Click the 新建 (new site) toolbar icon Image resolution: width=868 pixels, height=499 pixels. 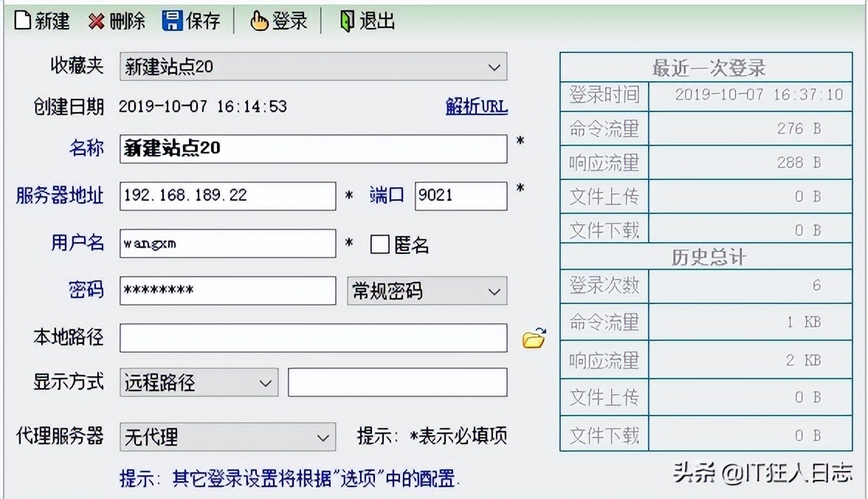(23, 21)
